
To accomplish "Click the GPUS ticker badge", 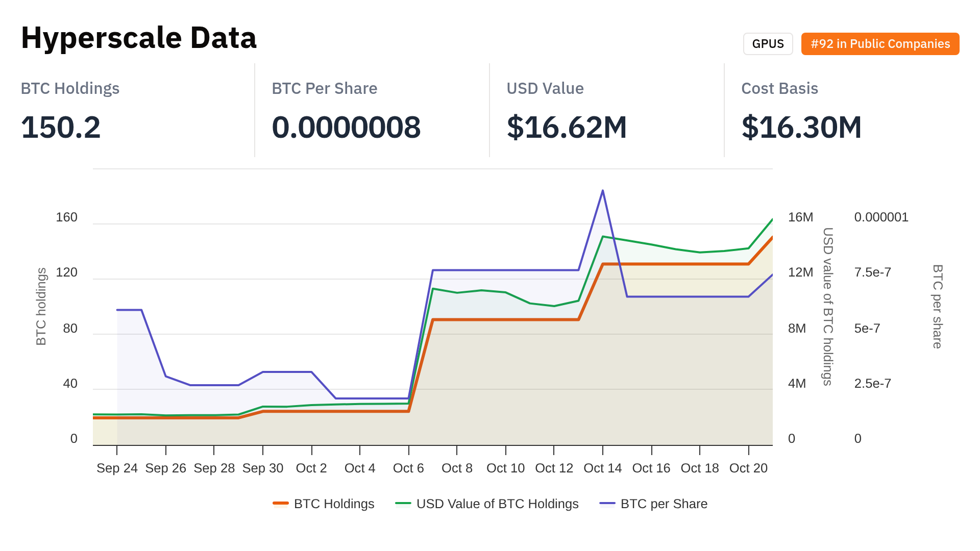I will pos(768,44).
